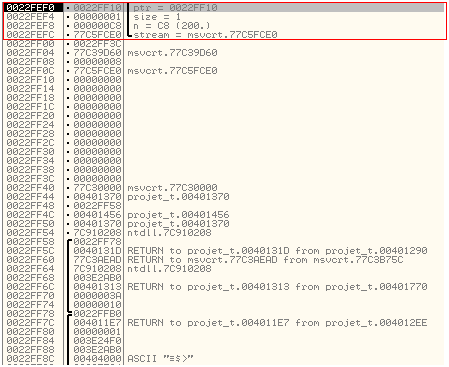Click the value 00401456
Viewport: 449px width, 367px height.
tap(97, 215)
